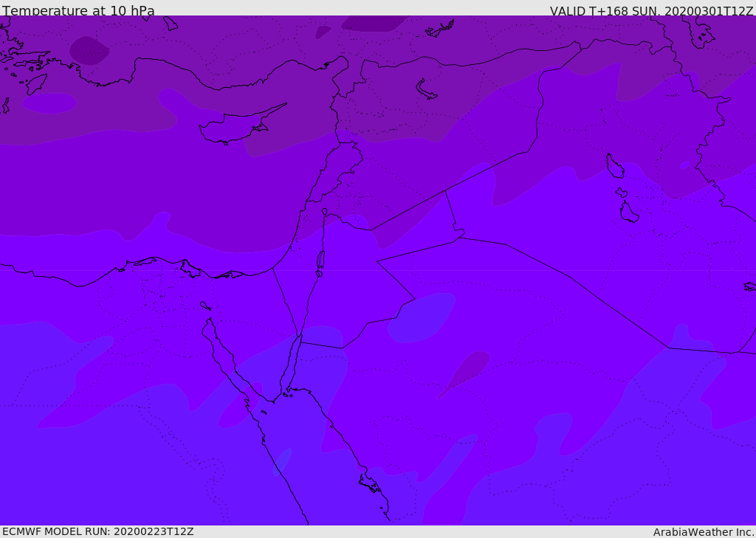Click the 'ECMWF MODEL RUN: 20200223T12Z' footer text
Image resolution: width=756 pixels, height=538 pixels.
tap(98, 531)
